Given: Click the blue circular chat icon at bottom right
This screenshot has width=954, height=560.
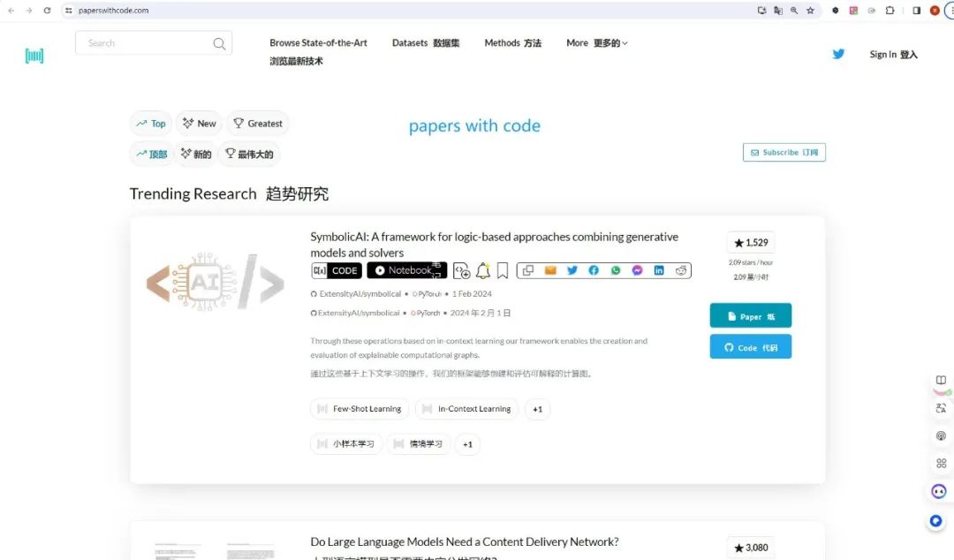Looking at the screenshot, I should pyautogui.click(x=935, y=521).
